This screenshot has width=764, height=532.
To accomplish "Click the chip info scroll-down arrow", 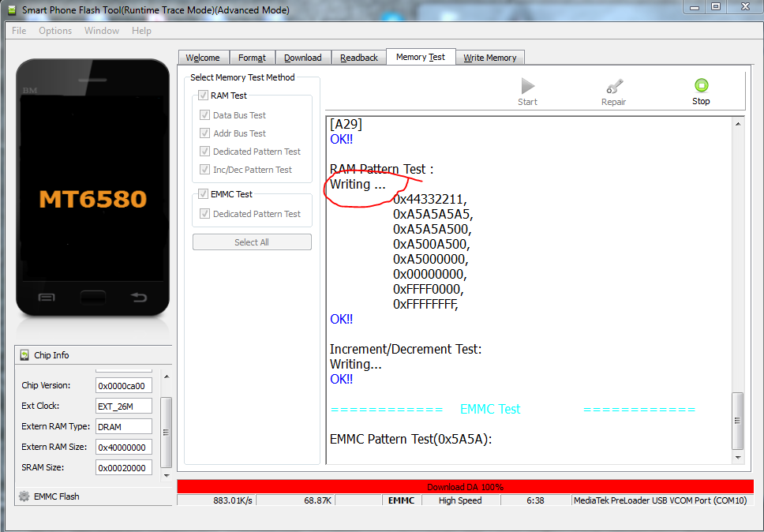I will (167, 475).
